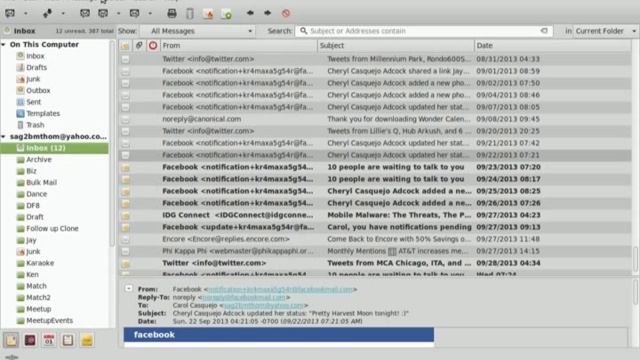640x360 pixels.
Task: Collapse the sag2bmthom@yahoo.co... account node
Action: pyautogui.click(x=3, y=136)
